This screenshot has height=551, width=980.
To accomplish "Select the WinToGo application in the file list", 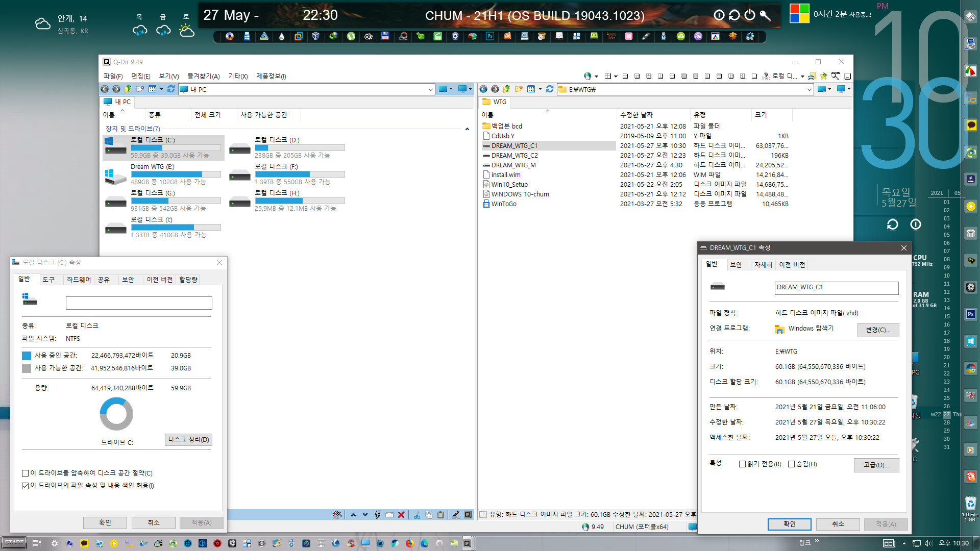I will 504,204.
